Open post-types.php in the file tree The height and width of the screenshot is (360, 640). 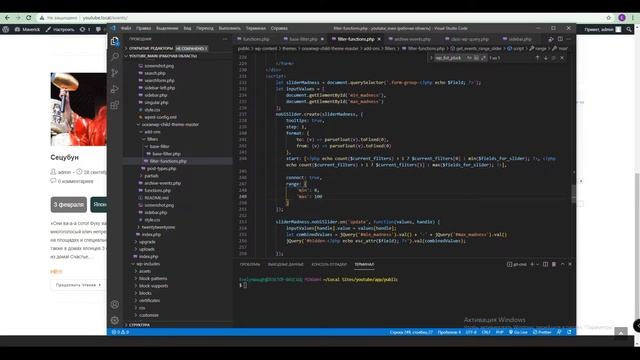(x=161, y=169)
